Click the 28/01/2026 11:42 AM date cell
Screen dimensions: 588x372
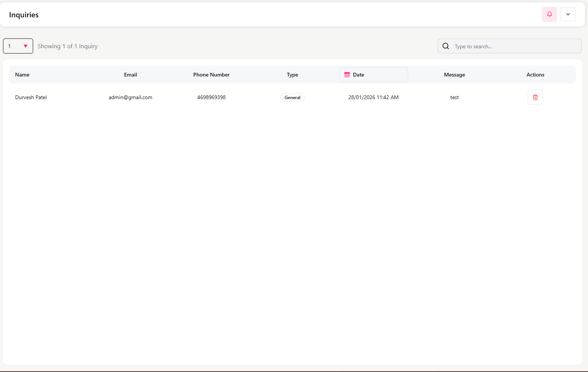pos(373,97)
